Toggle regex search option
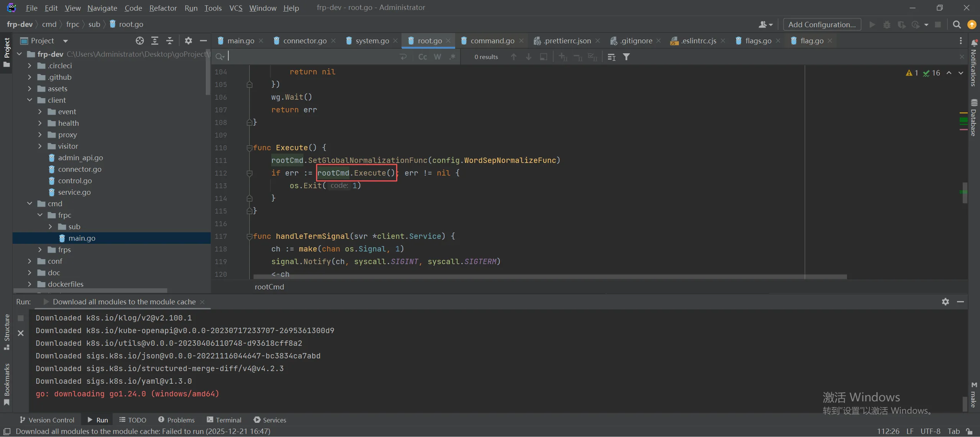The height and width of the screenshot is (437, 980). tap(452, 57)
